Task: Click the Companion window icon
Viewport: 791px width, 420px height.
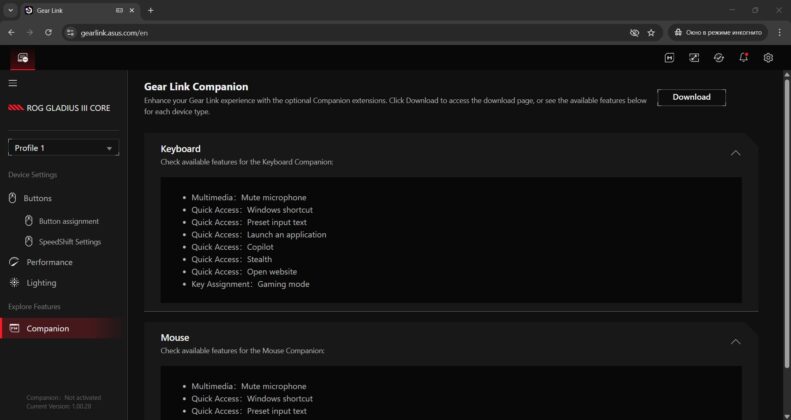Action: click(x=15, y=329)
